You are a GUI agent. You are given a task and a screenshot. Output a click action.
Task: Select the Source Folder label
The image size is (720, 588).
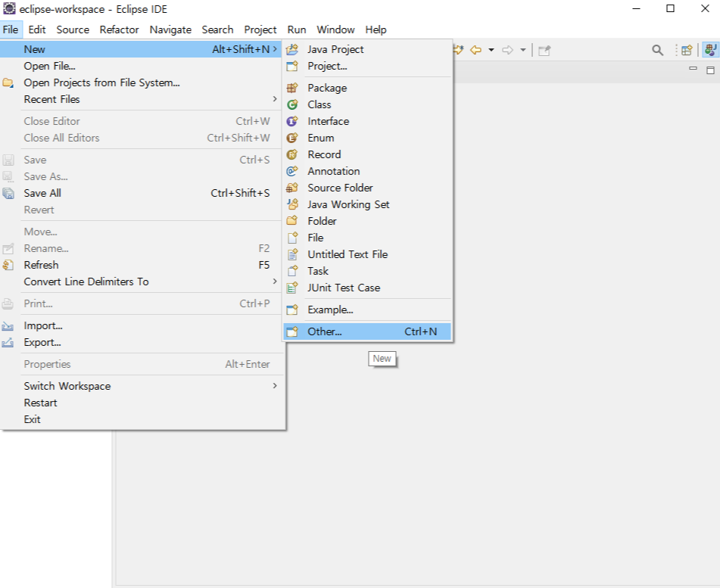tap(340, 188)
